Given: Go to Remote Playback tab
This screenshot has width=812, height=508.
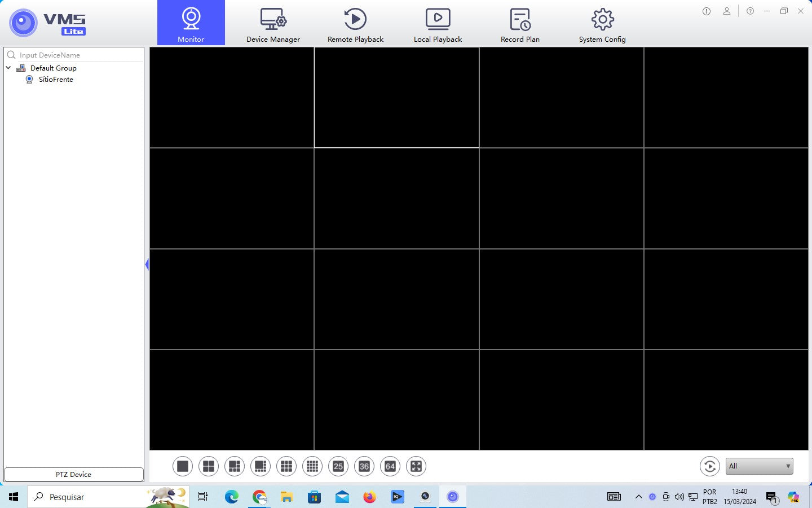Looking at the screenshot, I should coord(355,24).
